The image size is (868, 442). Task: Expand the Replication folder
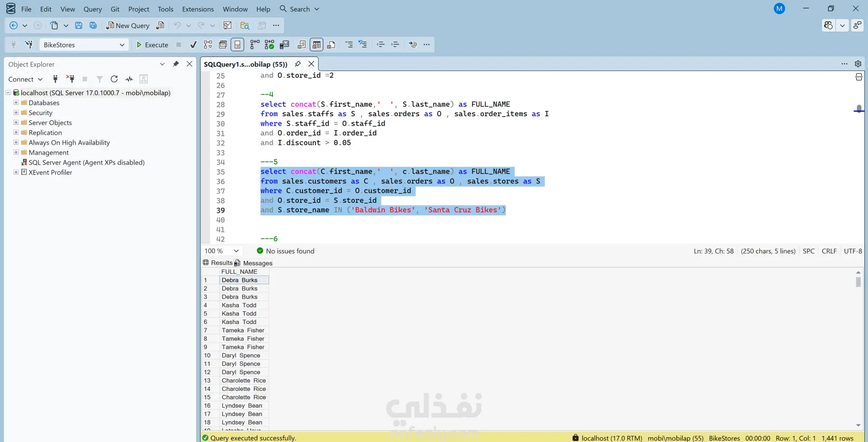pos(16,132)
